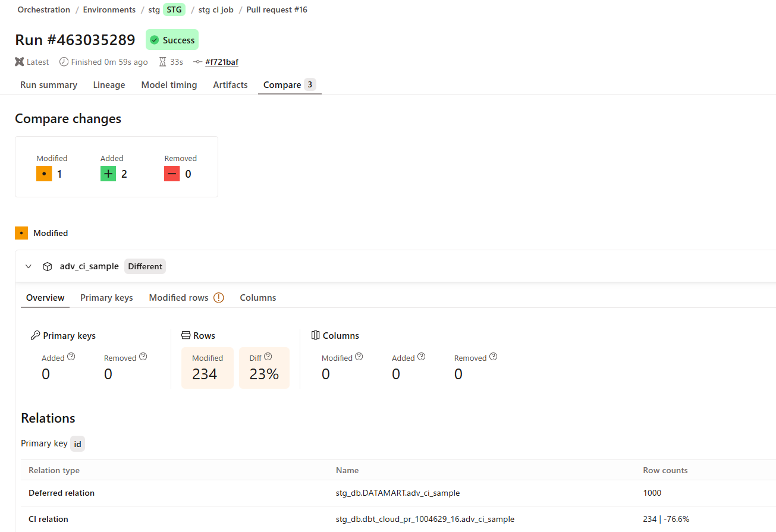Click the Run #463035289 title
Screen dimensions: 776x532
click(75, 40)
